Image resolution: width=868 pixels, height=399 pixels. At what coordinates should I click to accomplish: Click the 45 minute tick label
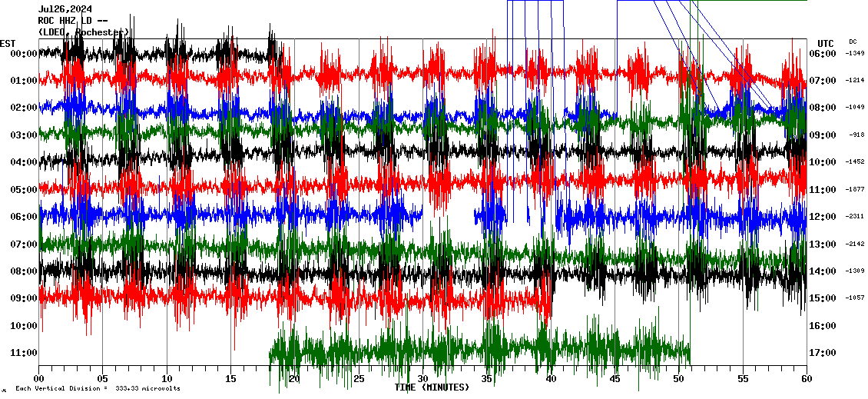615,379
